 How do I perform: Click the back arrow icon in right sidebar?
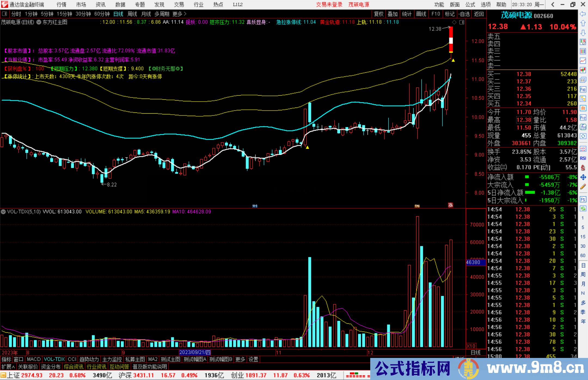pyautogui.click(x=583, y=14)
